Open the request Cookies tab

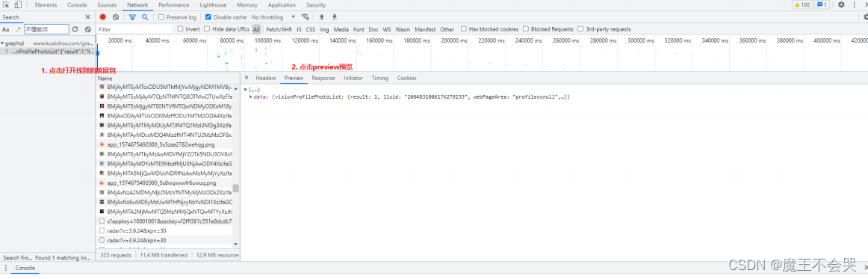pyautogui.click(x=406, y=79)
